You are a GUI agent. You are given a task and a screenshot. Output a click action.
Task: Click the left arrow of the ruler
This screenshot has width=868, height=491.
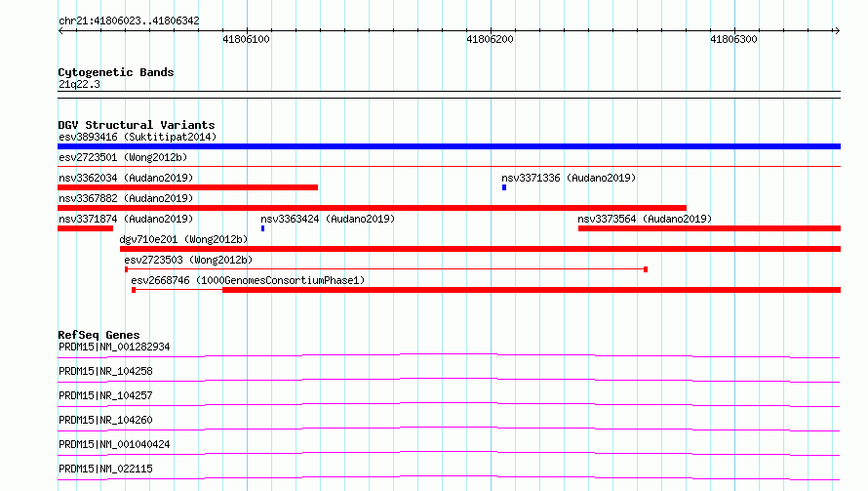tap(60, 31)
